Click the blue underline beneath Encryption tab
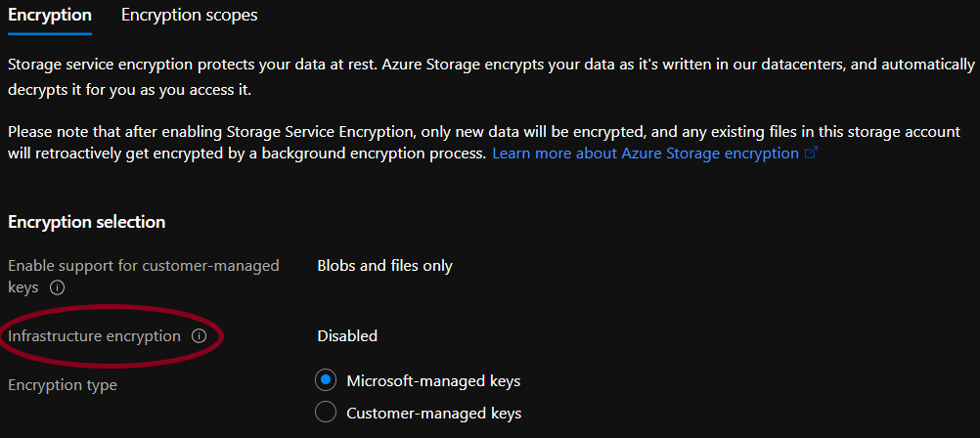 (50, 34)
